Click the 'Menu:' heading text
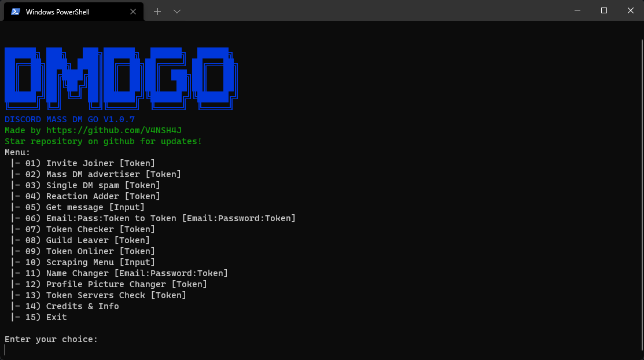Viewport: 644px width, 360px height. [x=17, y=152]
